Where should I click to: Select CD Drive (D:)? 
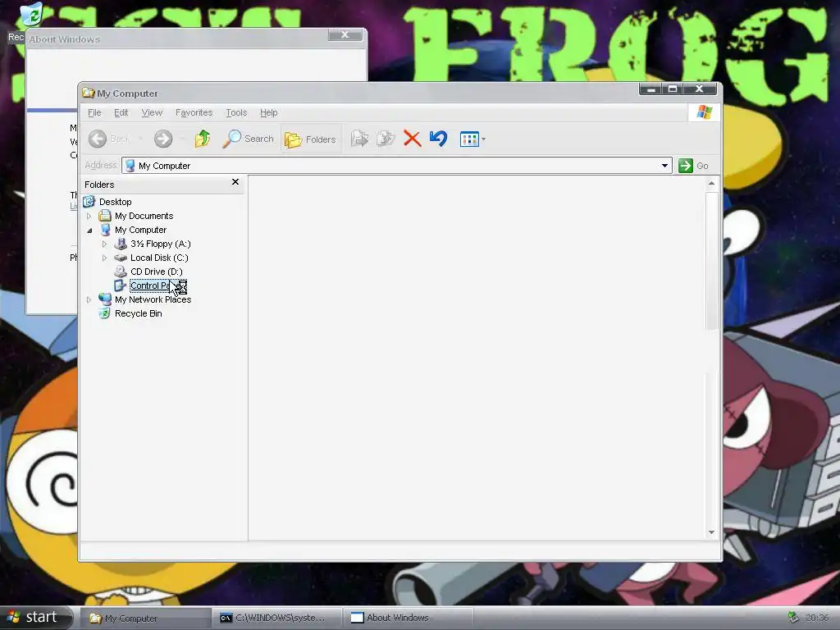157,272
